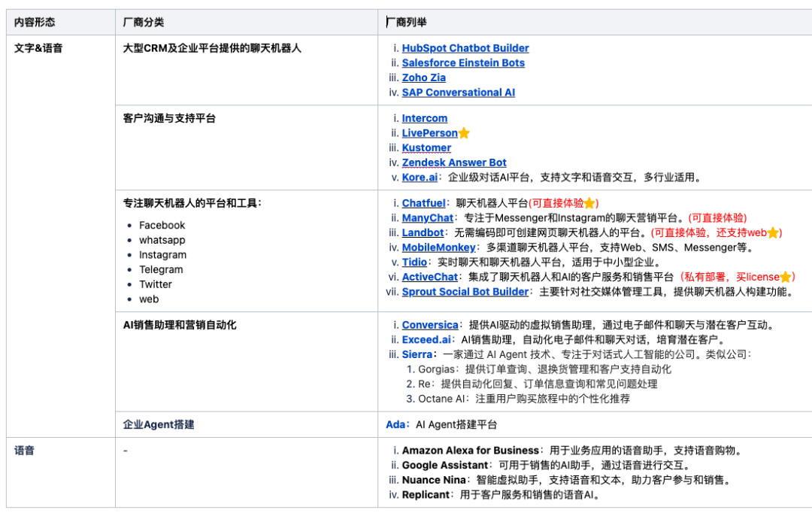Image resolution: width=812 pixels, height=516 pixels.
Task: Open the Chatfuel link
Action: pyautogui.click(x=423, y=203)
